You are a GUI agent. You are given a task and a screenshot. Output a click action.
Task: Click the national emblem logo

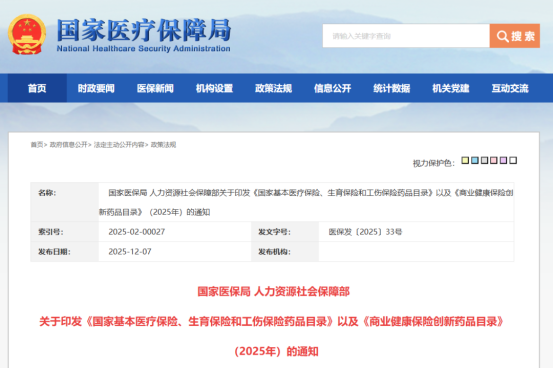(x=27, y=34)
